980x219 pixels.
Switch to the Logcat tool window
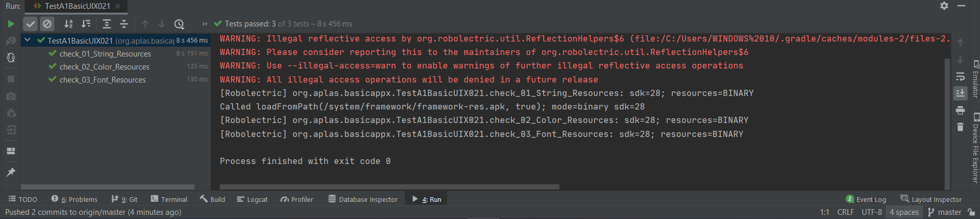pos(253,199)
